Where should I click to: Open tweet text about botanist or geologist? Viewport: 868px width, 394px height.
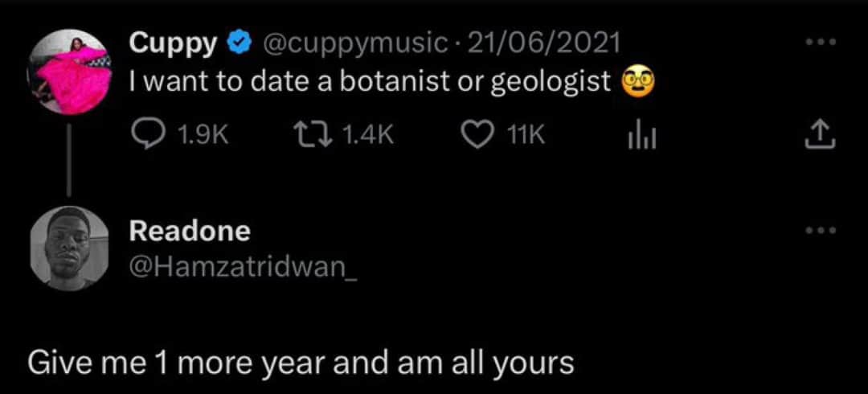370,81
